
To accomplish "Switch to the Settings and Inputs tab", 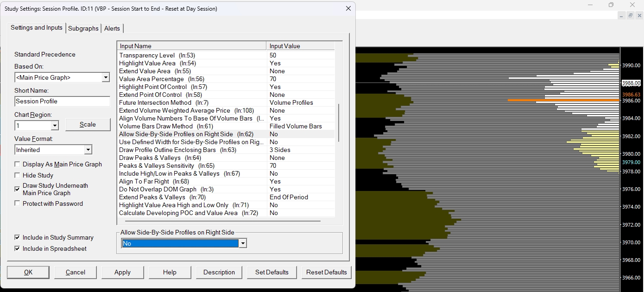I will click(x=37, y=28).
